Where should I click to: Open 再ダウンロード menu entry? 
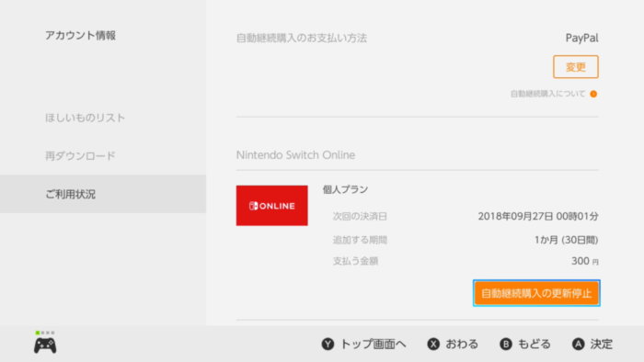tap(81, 156)
